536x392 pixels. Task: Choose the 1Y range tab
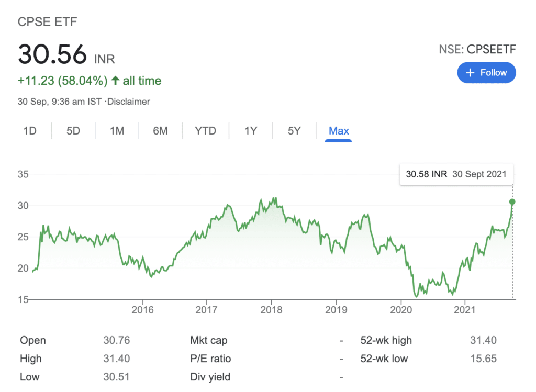tap(251, 131)
